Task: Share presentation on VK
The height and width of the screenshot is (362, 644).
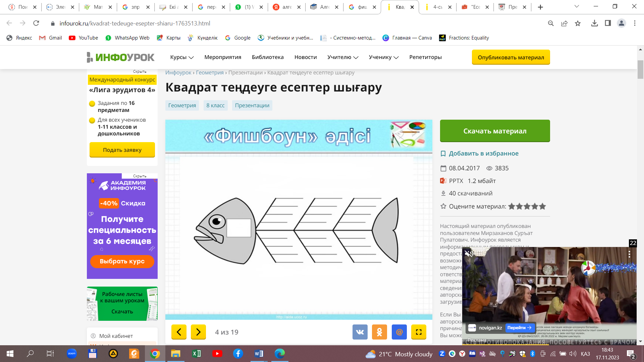Action: point(360,332)
